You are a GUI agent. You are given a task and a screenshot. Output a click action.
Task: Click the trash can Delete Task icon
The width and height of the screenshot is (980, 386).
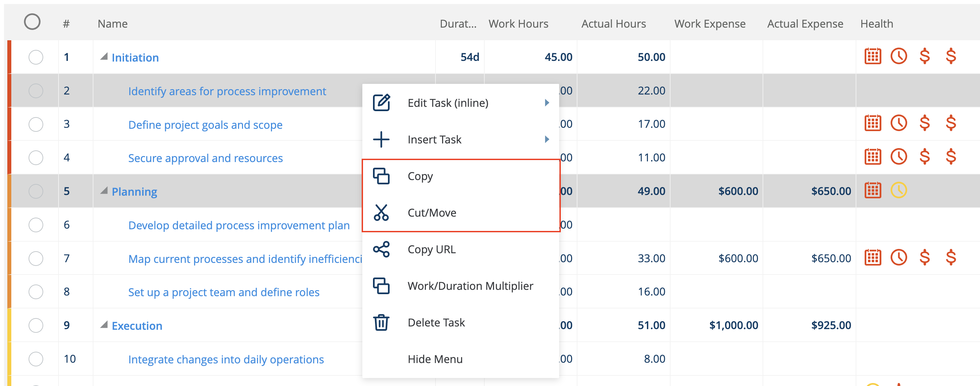(x=381, y=322)
